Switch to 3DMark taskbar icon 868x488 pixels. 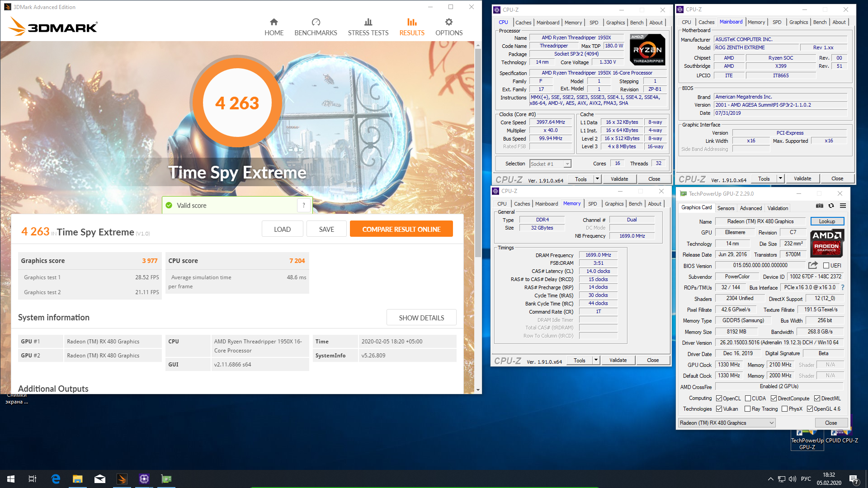click(x=122, y=479)
